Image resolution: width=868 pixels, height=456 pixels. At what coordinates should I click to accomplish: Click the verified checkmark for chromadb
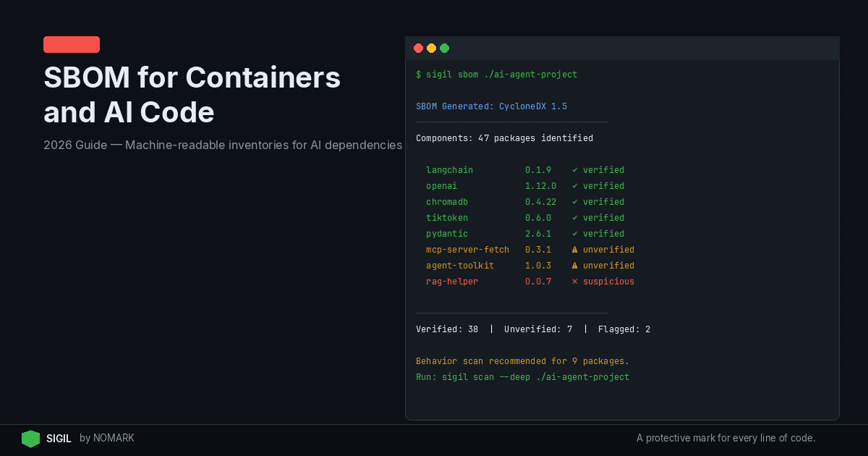575,201
